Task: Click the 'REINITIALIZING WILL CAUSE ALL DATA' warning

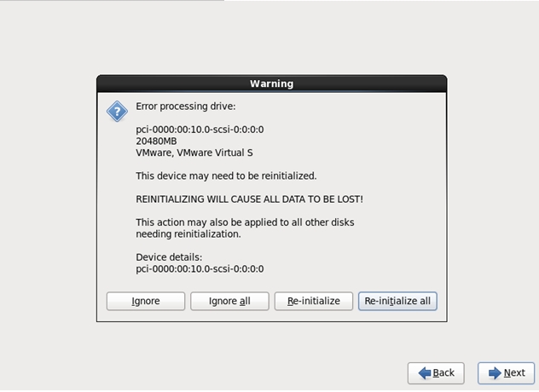Action: (249, 199)
